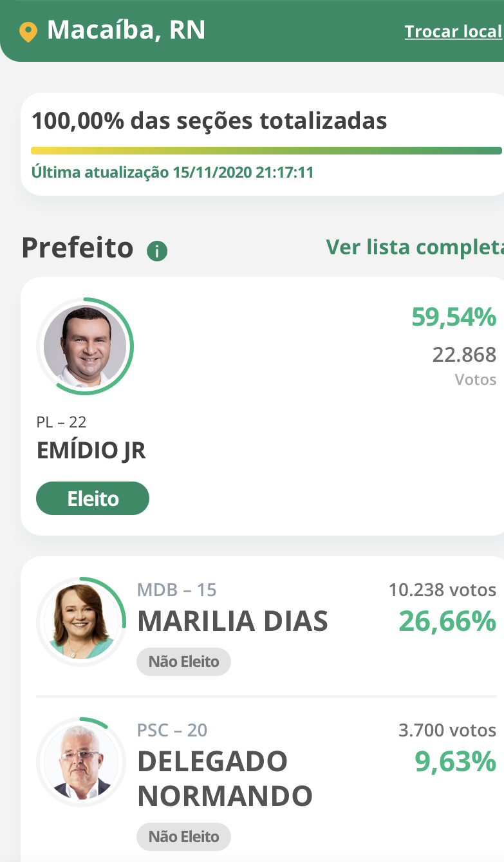Click the 26,66% vote percentage

click(447, 621)
